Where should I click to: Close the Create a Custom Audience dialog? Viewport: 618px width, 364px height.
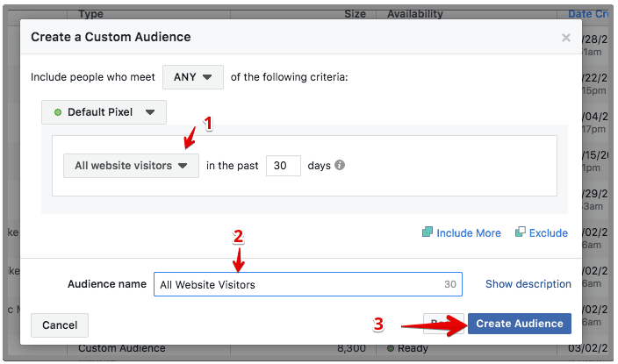tap(566, 38)
